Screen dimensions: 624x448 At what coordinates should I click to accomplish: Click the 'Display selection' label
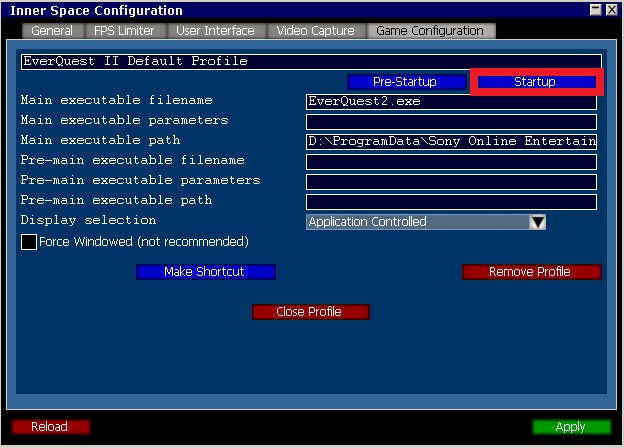[x=88, y=220]
